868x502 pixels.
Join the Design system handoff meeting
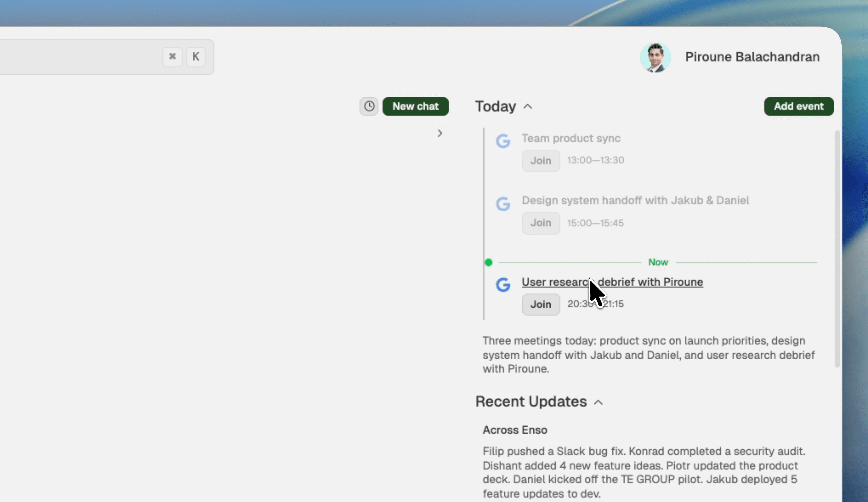click(x=540, y=223)
